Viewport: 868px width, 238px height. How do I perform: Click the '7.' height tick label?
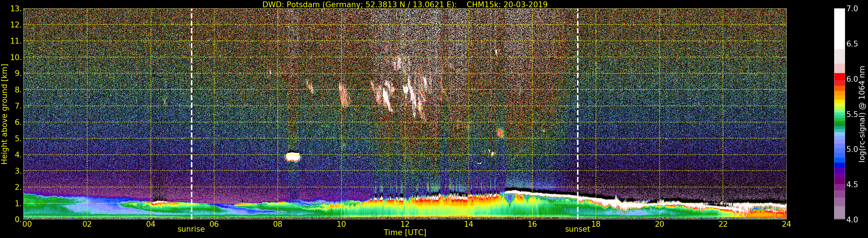[18, 106]
